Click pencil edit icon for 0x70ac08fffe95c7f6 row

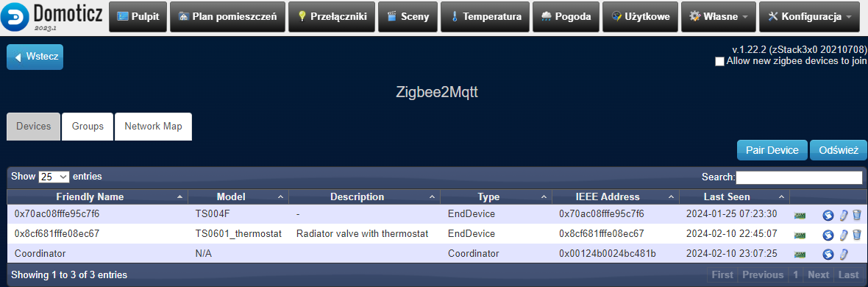tap(843, 215)
